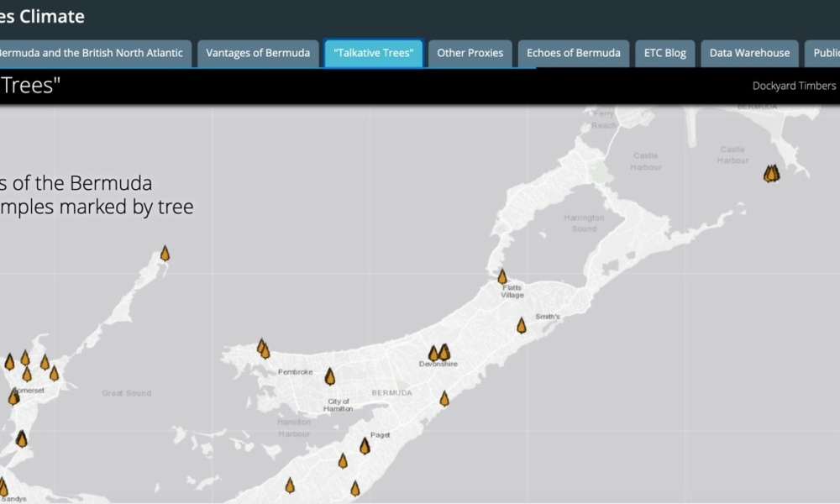
Task: Go to the ETC Blog tab
Action: pos(664,53)
